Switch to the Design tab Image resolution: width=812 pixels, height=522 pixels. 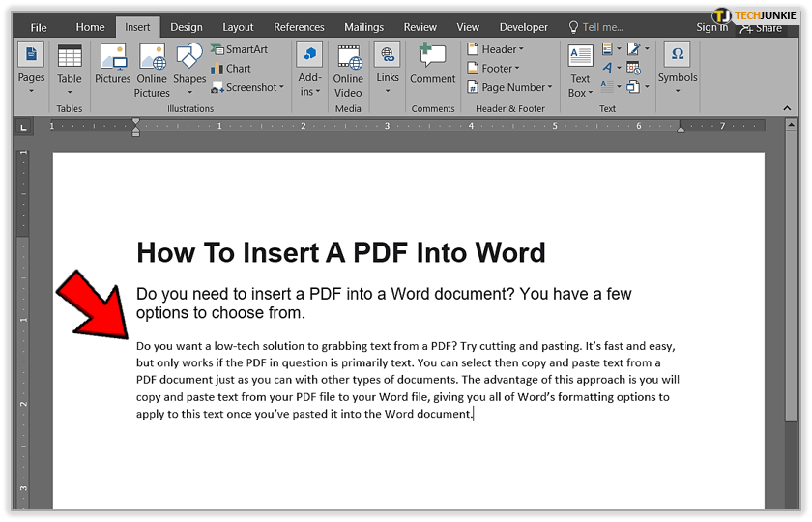(187, 27)
